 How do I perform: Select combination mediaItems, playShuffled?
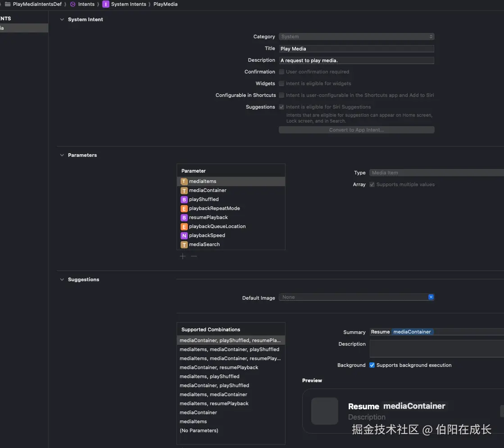point(231,376)
